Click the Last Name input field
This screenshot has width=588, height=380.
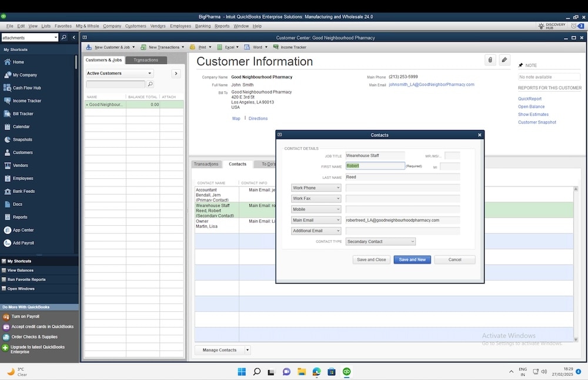403,177
